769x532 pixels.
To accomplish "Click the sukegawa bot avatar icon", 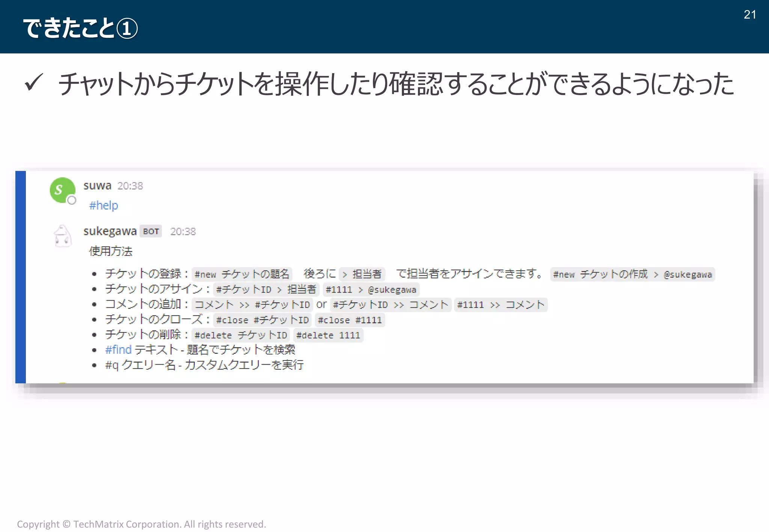I will (62, 236).
